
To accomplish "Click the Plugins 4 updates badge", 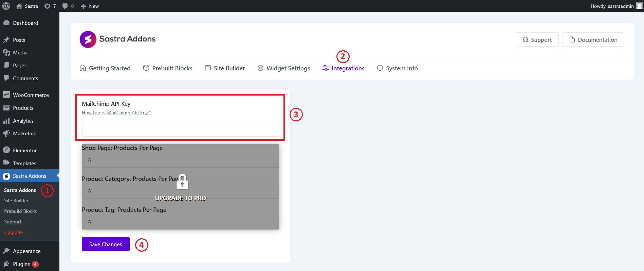I will (35, 264).
